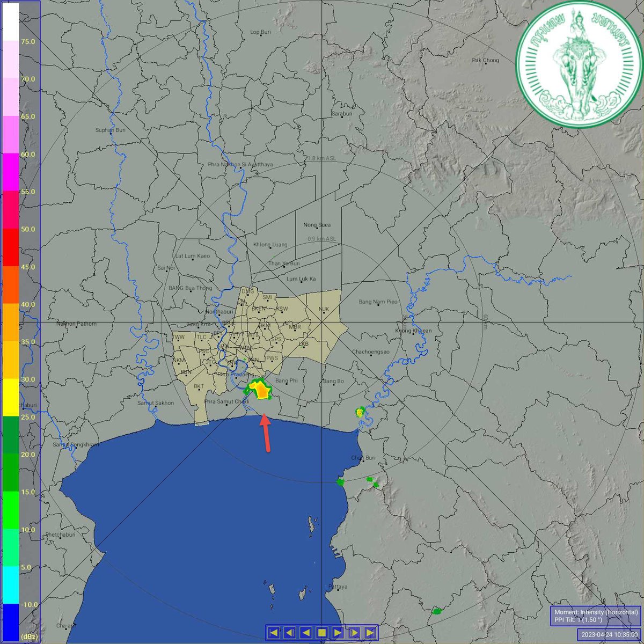Click the Phra Nakhon Si Ayutthaya label
644x644 pixels.
(x=240, y=164)
